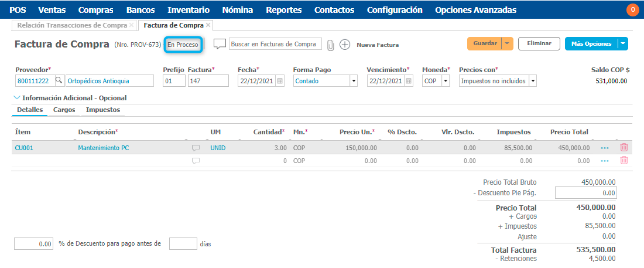
Task: Click the Más Opciones button
Action: tap(591, 43)
